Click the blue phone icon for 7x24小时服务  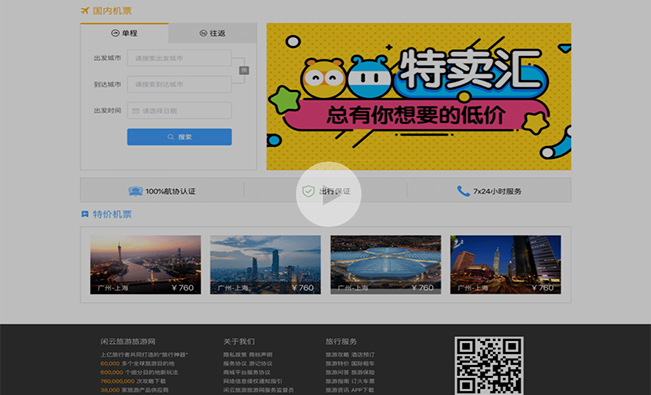pos(463,191)
